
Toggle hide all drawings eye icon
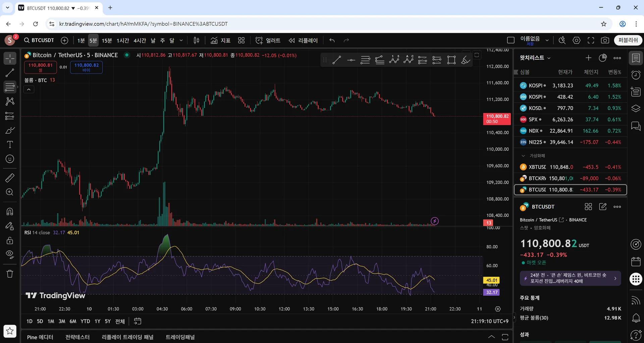click(x=10, y=255)
